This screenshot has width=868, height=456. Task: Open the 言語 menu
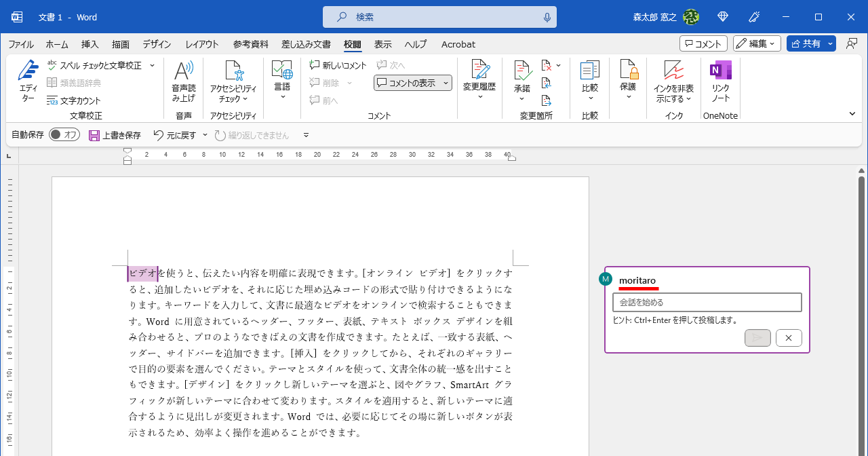tap(282, 81)
